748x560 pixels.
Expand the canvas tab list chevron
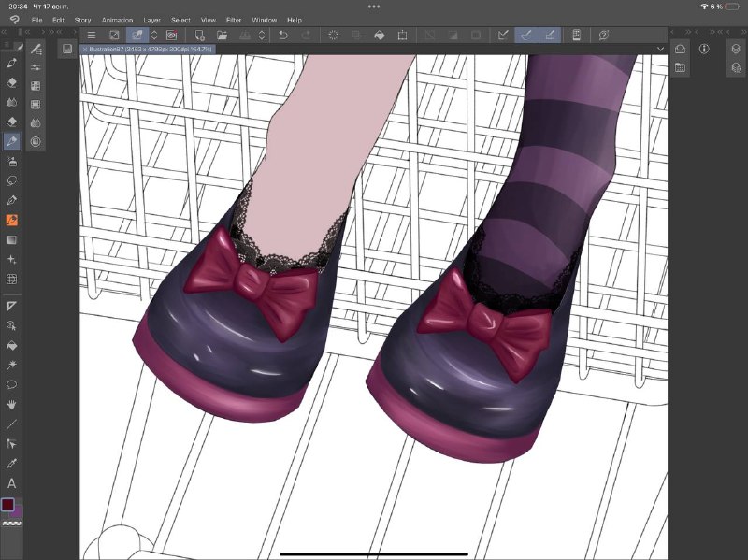coord(660,49)
